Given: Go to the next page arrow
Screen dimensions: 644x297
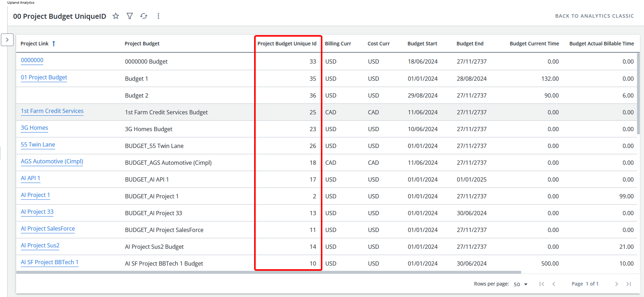Looking at the screenshot, I should click(x=616, y=284).
